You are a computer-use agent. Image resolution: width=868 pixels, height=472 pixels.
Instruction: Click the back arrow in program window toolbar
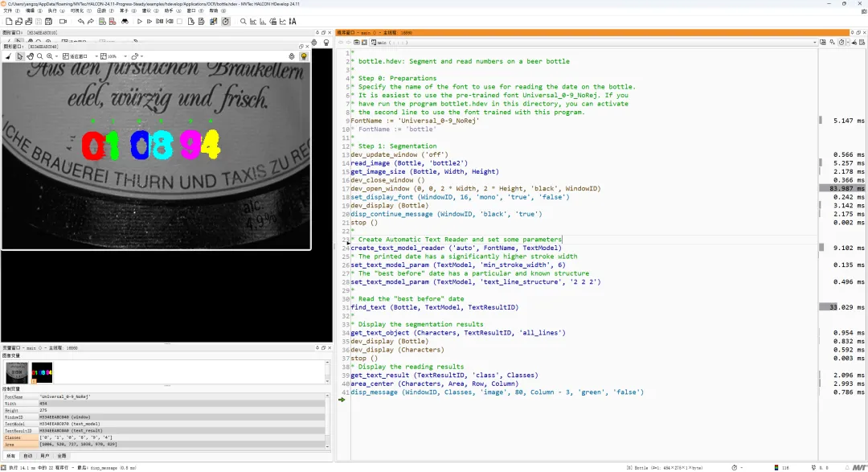pos(341,42)
